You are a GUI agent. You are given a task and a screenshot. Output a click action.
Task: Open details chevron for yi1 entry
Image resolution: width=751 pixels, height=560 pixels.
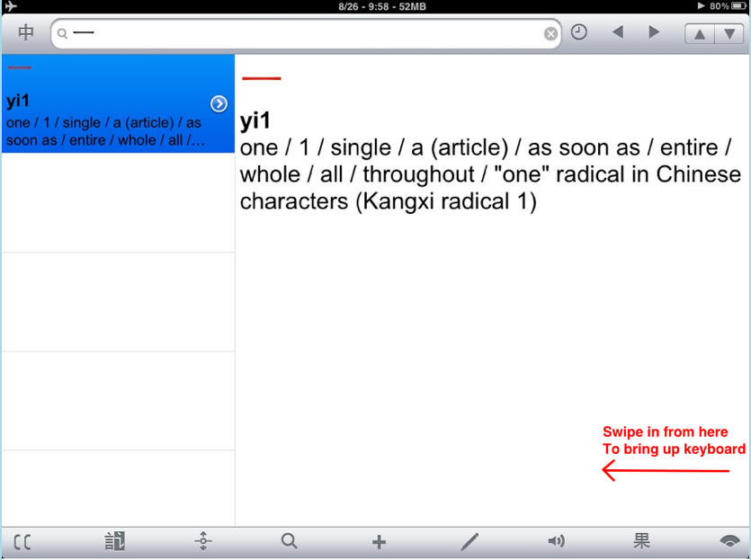(x=219, y=103)
